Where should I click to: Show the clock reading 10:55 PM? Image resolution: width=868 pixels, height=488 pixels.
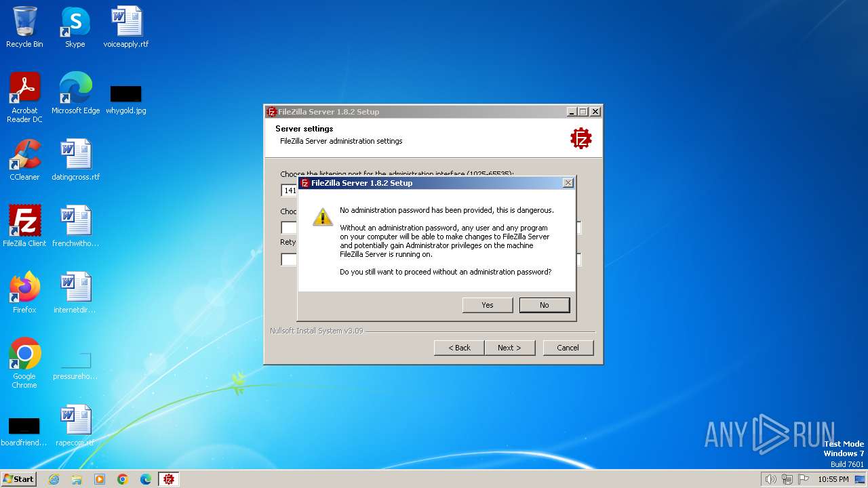coord(833,479)
